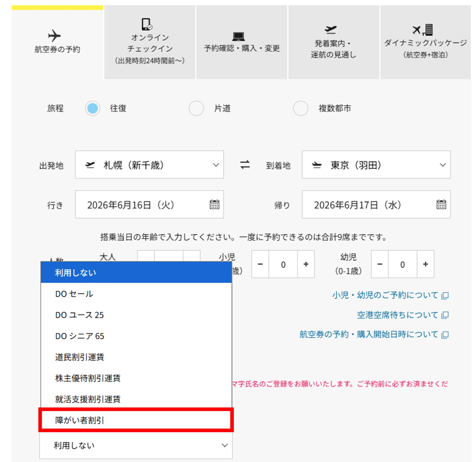Image resolution: width=476 pixels, height=462 pixels.
Task: Click external-link icon beside 空港空席待ちについて
Action: tap(445, 315)
